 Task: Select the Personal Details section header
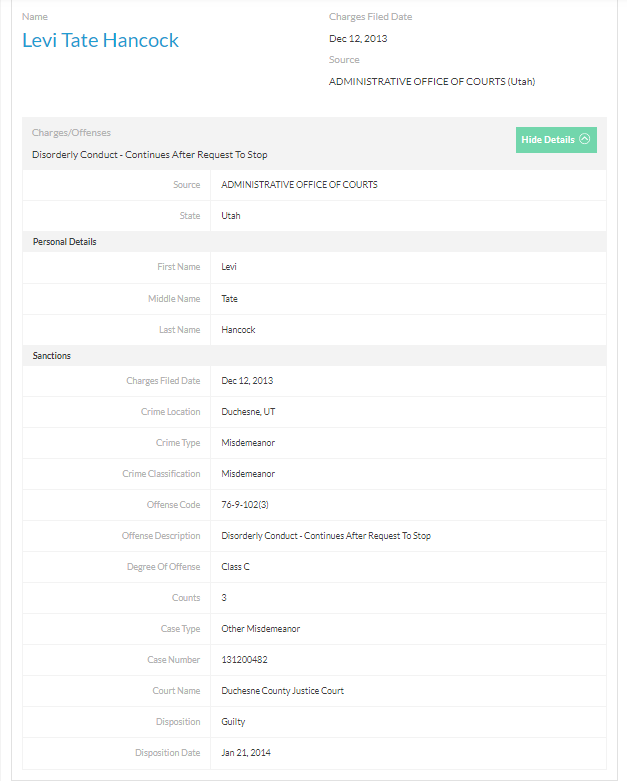click(65, 242)
